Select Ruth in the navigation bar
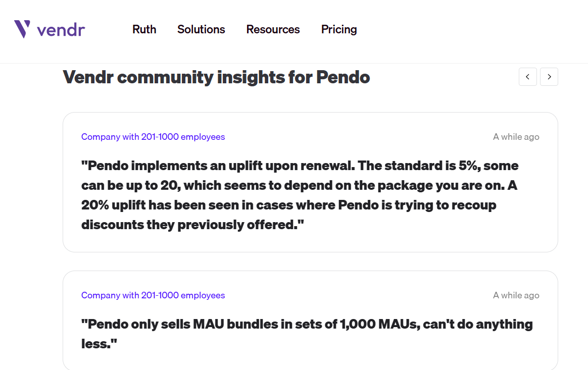588x370 pixels. point(144,30)
